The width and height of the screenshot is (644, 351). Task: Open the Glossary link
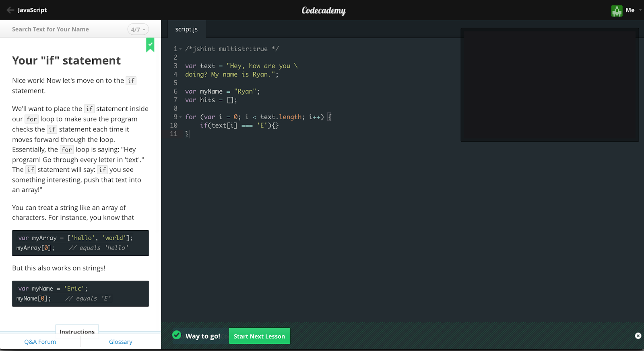click(120, 342)
